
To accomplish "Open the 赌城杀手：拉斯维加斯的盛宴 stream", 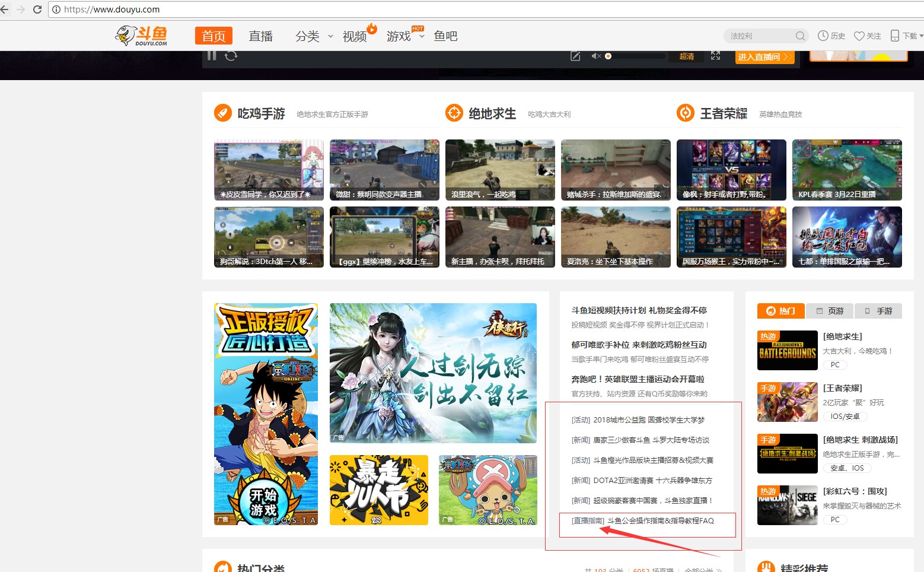I will (x=616, y=170).
